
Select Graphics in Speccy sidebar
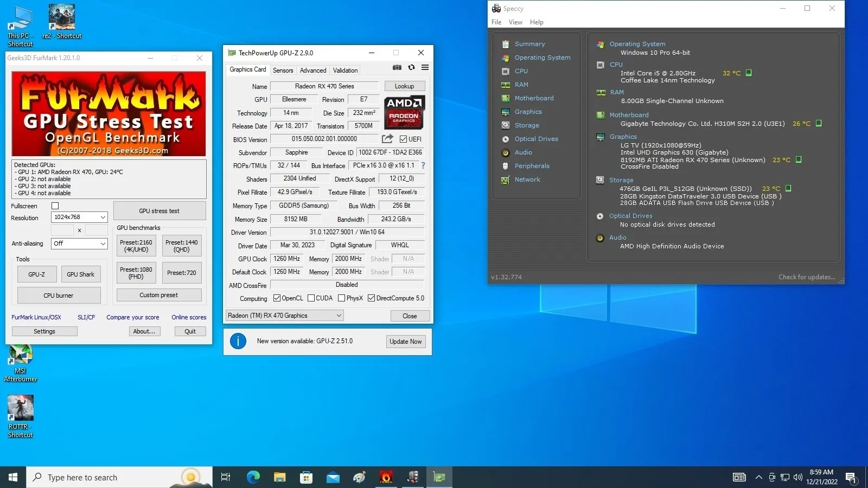pyautogui.click(x=528, y=112)
